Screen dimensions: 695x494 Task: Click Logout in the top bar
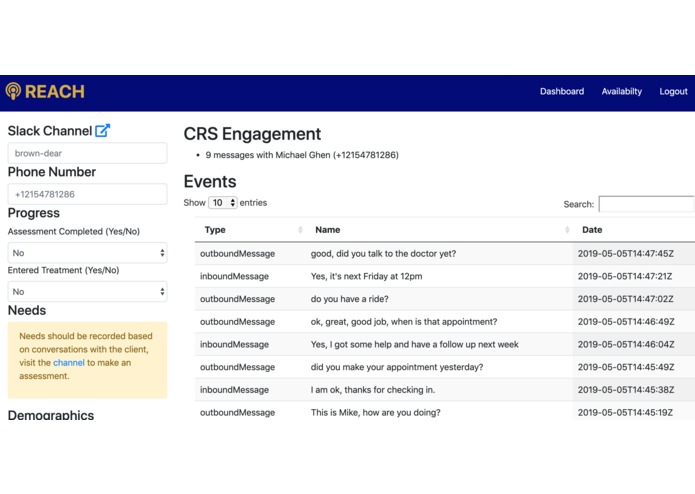(673, 91)
